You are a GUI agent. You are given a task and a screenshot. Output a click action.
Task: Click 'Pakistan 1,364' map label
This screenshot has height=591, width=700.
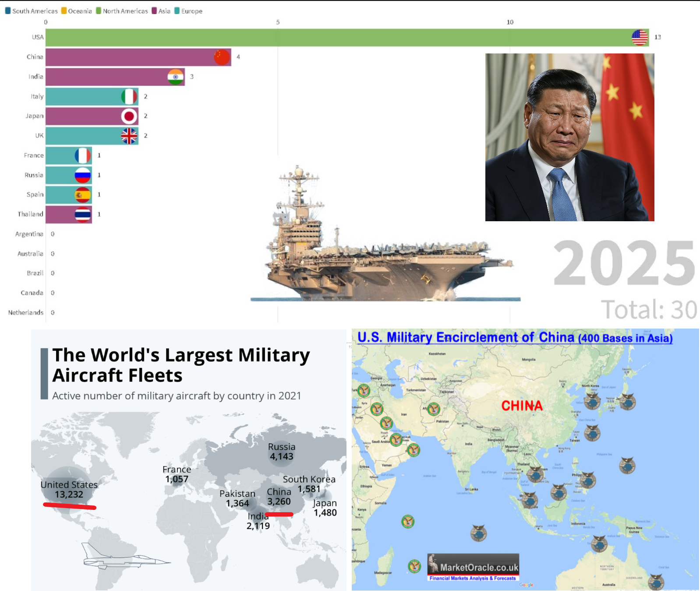pyautogui.click(x=237, y=498)
